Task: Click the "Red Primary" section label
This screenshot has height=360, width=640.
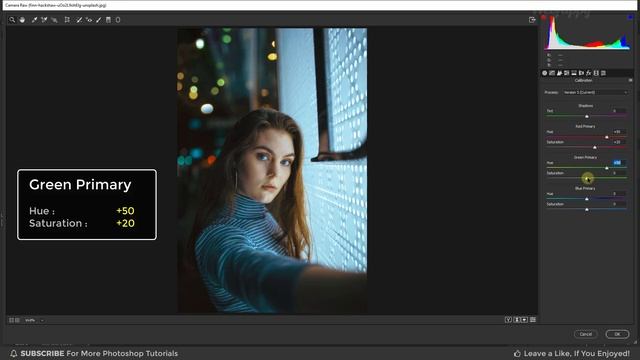Action: coord(585,127)
